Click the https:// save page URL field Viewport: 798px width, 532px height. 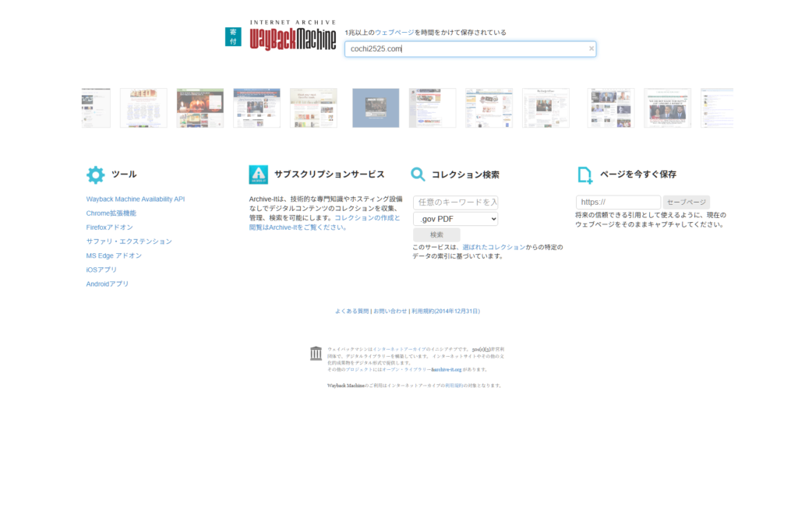pyautogui.click(x=618, y=203)
